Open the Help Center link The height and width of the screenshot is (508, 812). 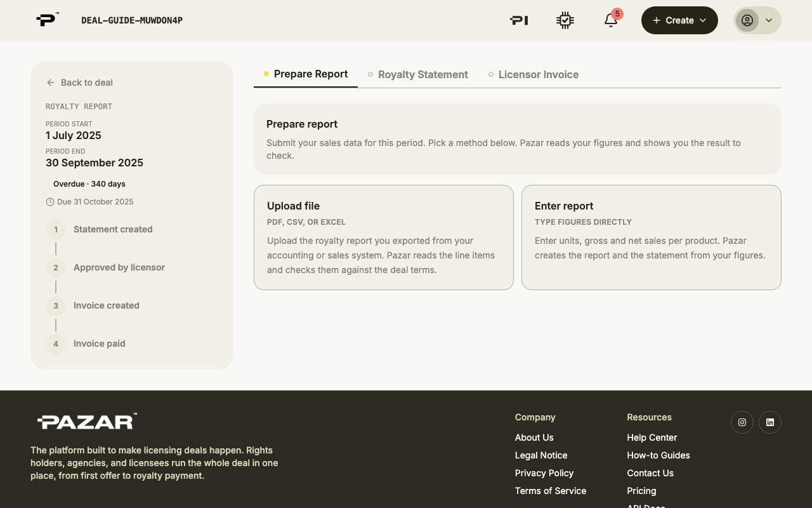(x=652, y=438)
